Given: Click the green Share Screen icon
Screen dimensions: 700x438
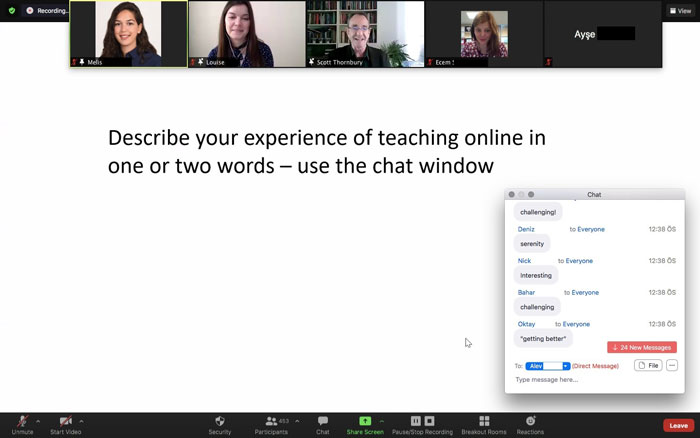Looking at the screenshot, I should (x=365, y=421).
